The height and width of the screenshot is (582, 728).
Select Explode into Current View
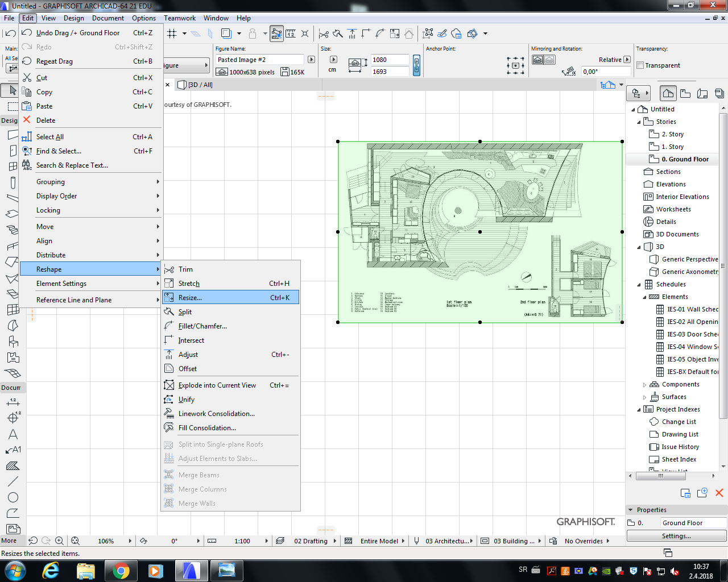230,385
